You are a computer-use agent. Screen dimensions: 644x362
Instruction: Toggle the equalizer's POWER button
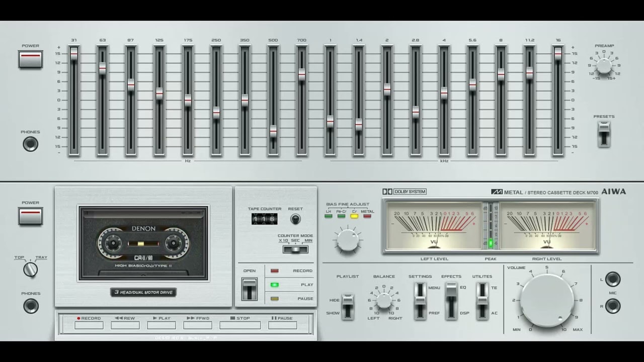coord(31,59)
